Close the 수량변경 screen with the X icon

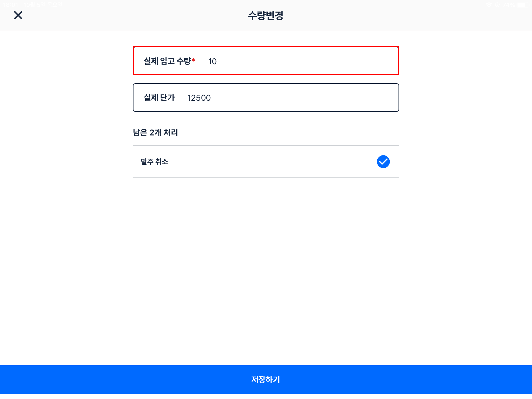tap(18, 15)
